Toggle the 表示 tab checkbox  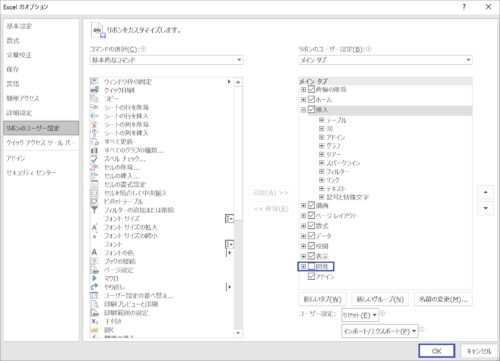pos(311,256)
